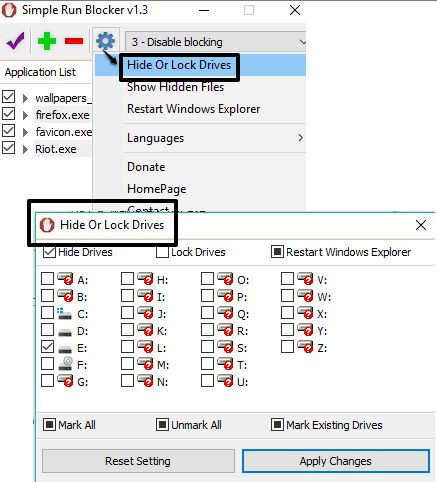Uncheck the E: drive checkbox
The width and height of the screenshot is (437, 482).
coord(47,347)
